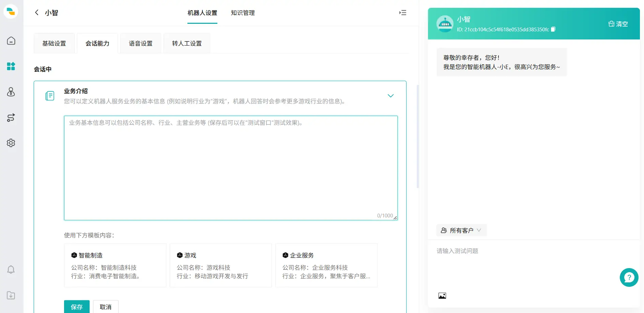The width and height of the screenshot is (644, 313).
Task: Click the 取消 button
Action: (106, 307)
